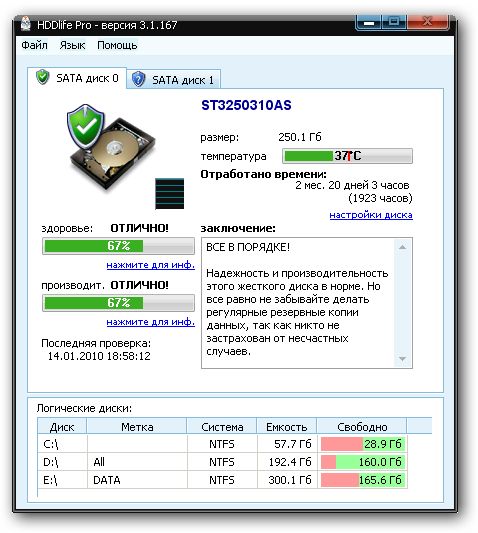
Task: Click нажмите для инф. under здоровье
Action: (x=151, y=265)
